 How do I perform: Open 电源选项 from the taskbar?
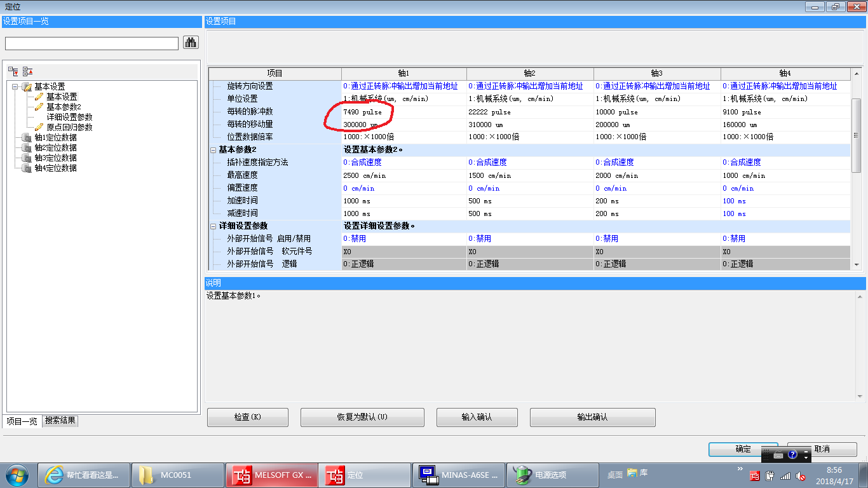pyautogui.click(x=553, y=475)
